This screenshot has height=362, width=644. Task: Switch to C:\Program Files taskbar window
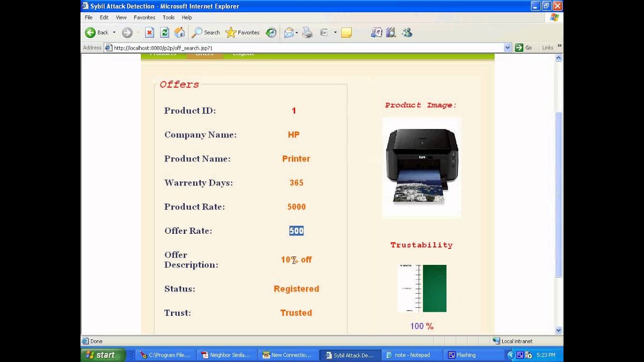pyautogui.click(x=166, y=355)
